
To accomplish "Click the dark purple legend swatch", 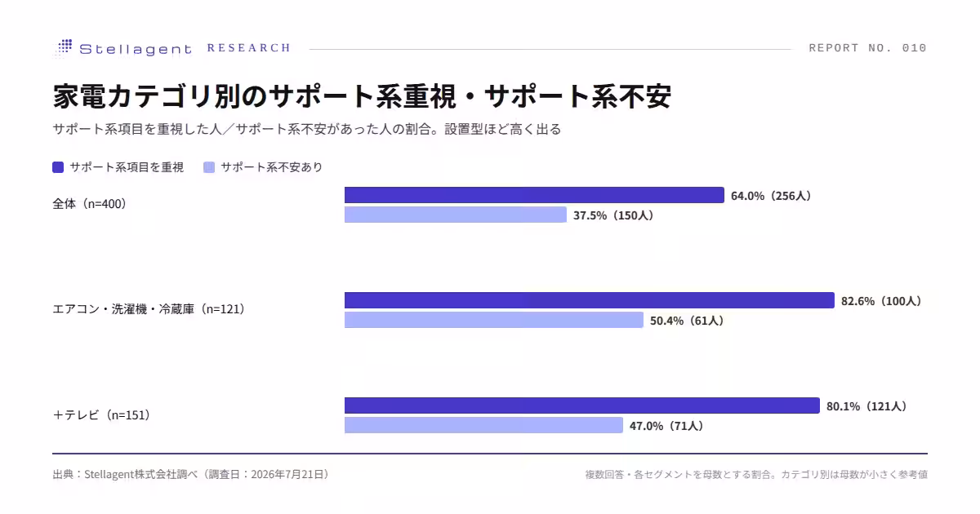I will coord(58,167).
